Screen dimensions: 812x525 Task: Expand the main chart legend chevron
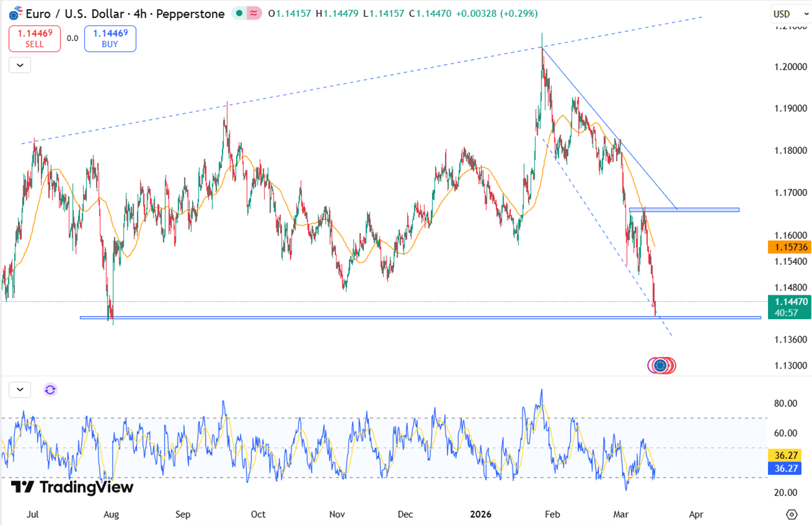(x=20, y=66)
